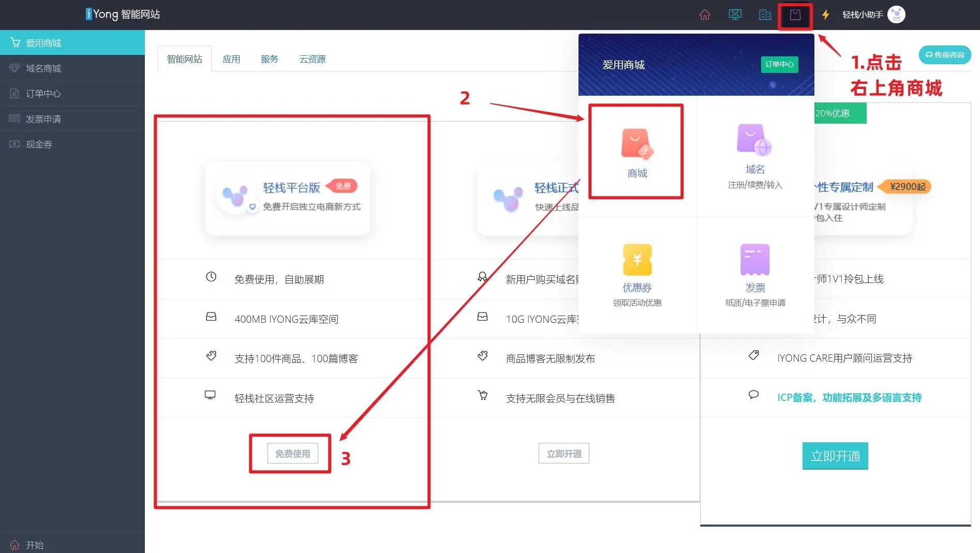This screenshot has height=553, width=980.
Task: Go to 发票申请 in sidebar
Action: (43, 119)
